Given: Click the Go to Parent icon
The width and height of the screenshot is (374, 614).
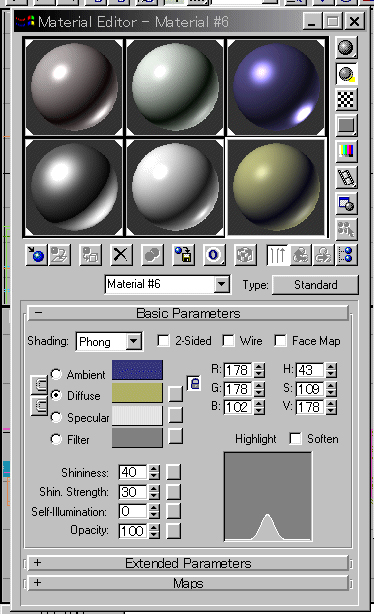Looking at the screenshot, I should pos(301,255).
